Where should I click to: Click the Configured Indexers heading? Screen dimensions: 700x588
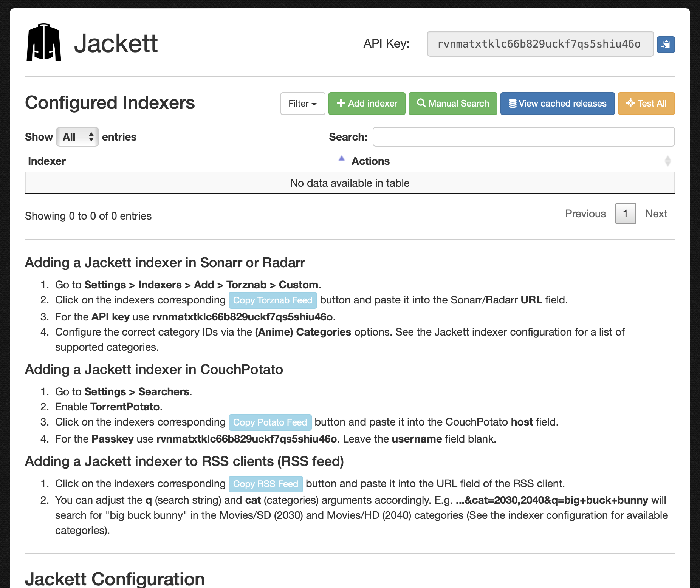coord(110,103)
